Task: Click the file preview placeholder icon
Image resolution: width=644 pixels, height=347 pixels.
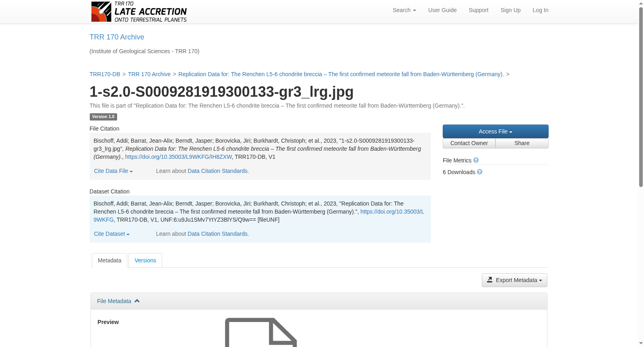Action: [x=261, y=332]
